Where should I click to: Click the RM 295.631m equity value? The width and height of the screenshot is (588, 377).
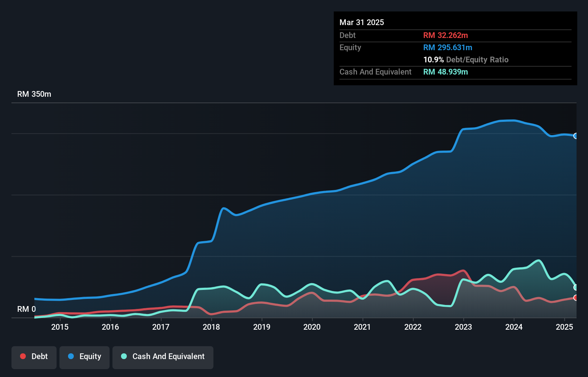[448, 48]
